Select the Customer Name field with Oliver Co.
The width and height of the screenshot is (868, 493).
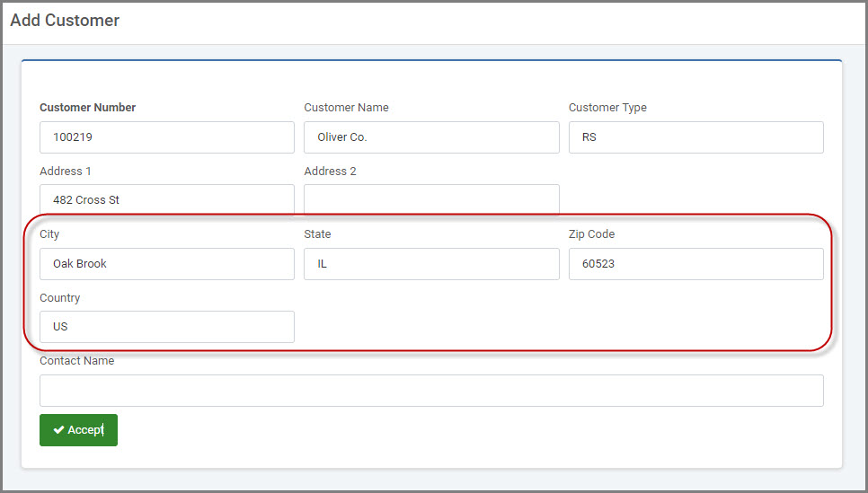[431, 137]
